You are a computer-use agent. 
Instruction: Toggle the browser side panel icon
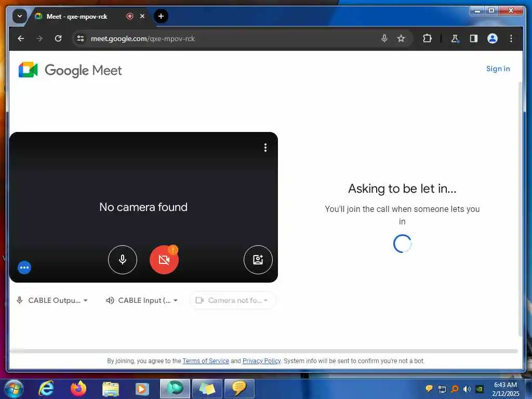pyautogui.click(x=474, y=38)
